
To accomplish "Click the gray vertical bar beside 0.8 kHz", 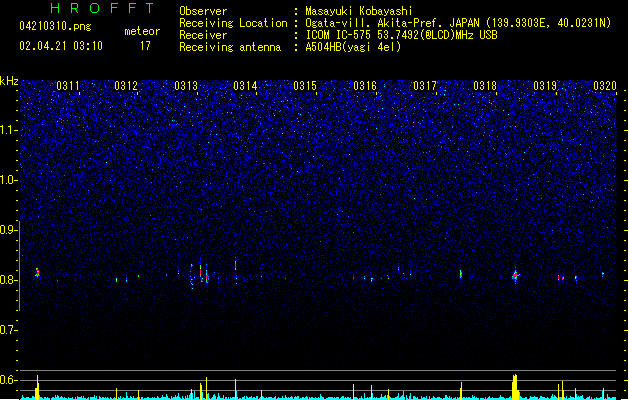I will (x=19, y=265).
